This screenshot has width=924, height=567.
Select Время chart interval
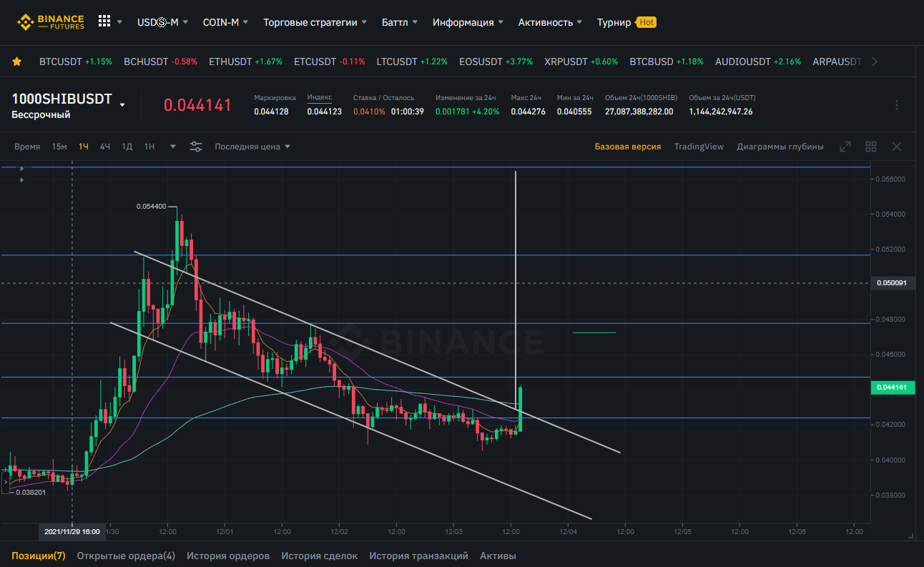(x=27, y=147)
